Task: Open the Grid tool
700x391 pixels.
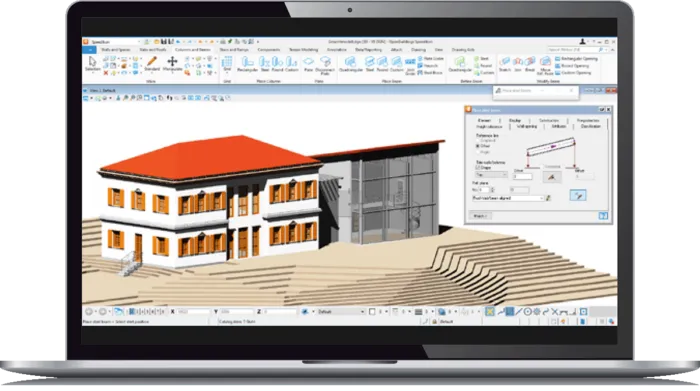Action: (227, 63)
